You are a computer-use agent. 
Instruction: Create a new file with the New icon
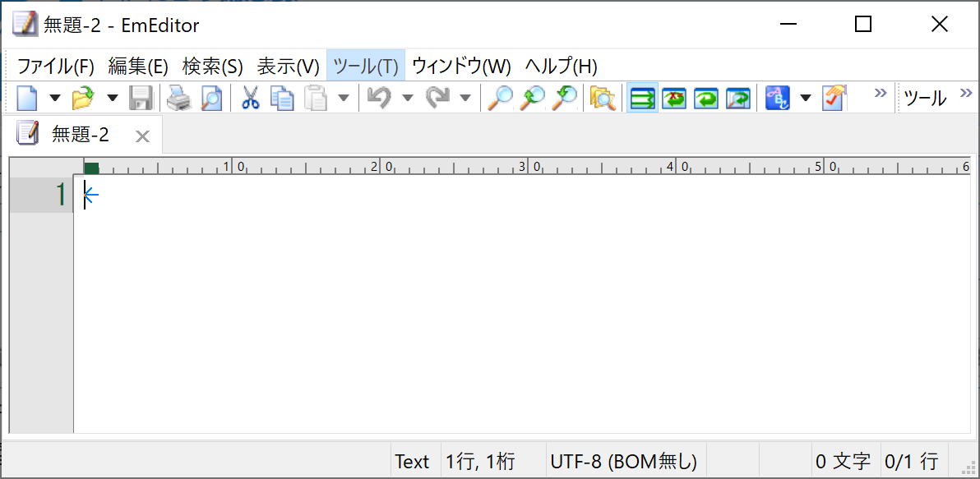tap(27, 98)
